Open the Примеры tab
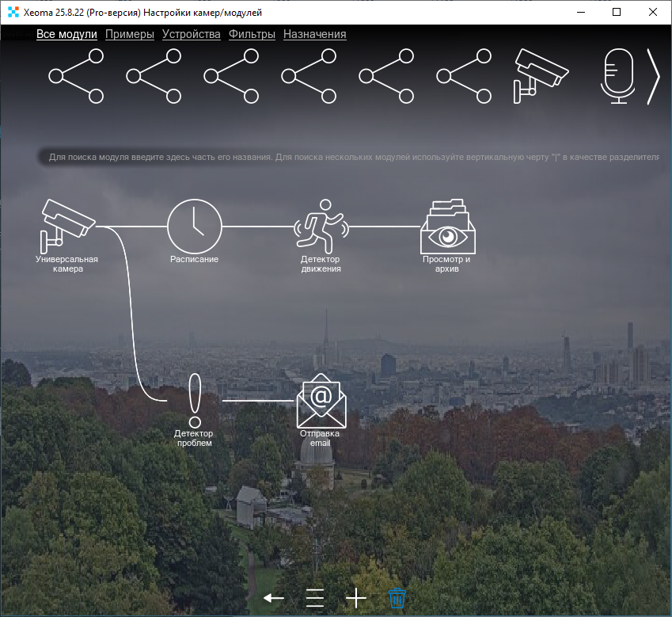This screenshot has height=617, width=672. [129, 34]
